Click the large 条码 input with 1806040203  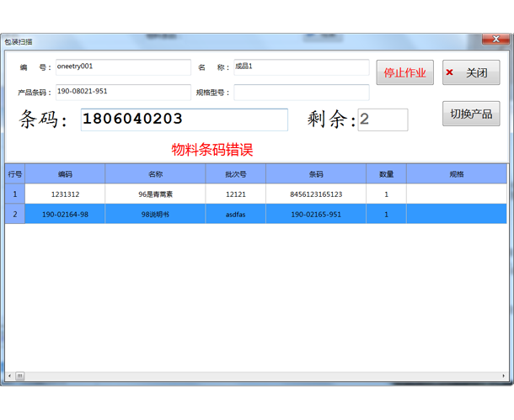(x=185, y=120)
